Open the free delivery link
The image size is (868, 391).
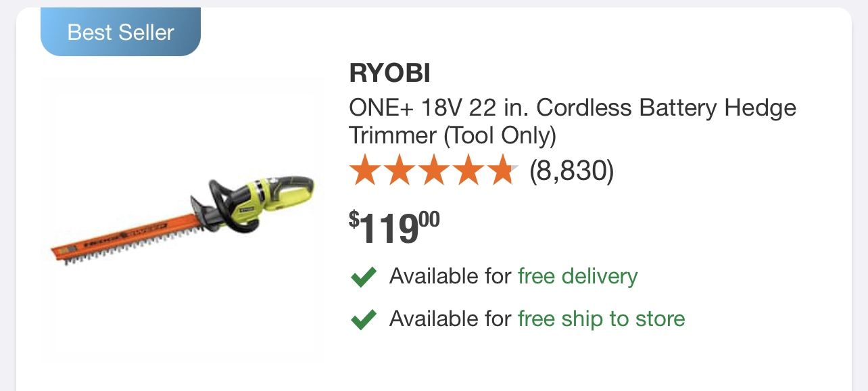coord(577,276)
